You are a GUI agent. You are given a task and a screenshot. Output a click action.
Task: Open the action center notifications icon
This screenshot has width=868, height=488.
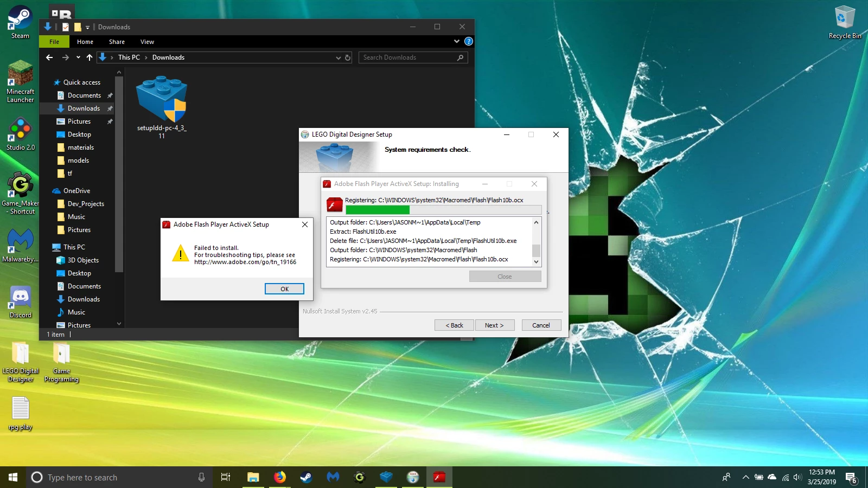(851, 477)
